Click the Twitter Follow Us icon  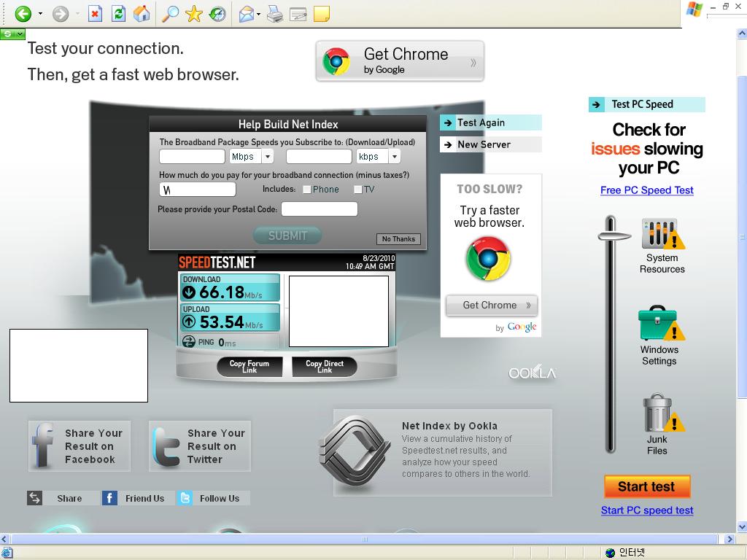[x=185, y=498]
